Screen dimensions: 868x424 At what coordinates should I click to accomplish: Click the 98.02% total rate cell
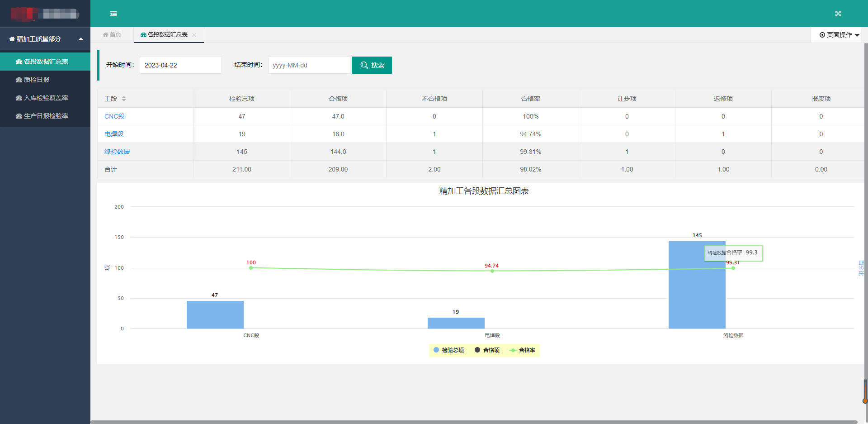point(531,169)
